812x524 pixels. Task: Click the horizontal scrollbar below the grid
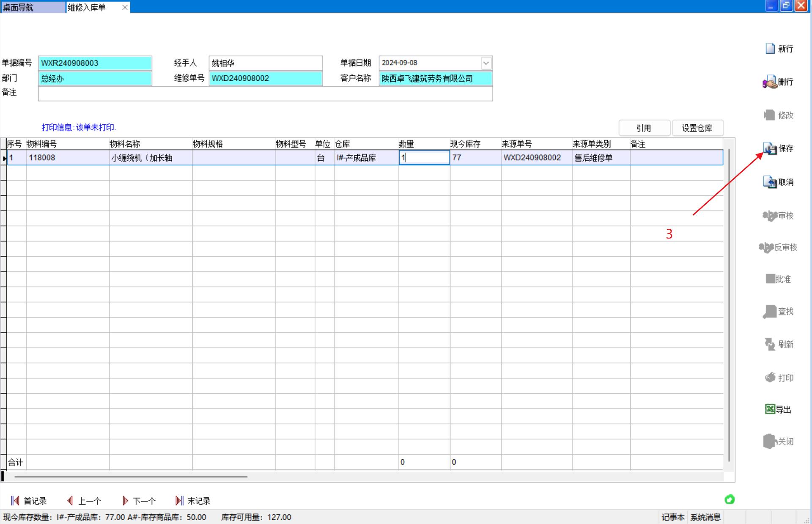[131, 477]
